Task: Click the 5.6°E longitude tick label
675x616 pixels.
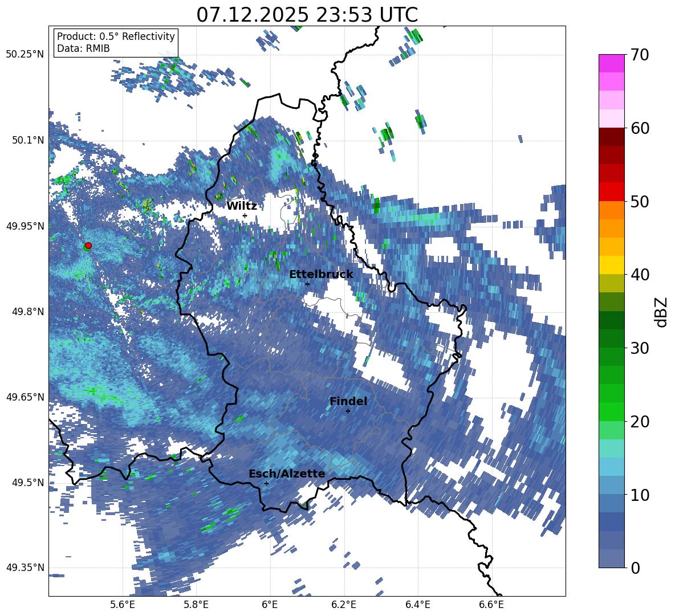Action: (122, 605)
